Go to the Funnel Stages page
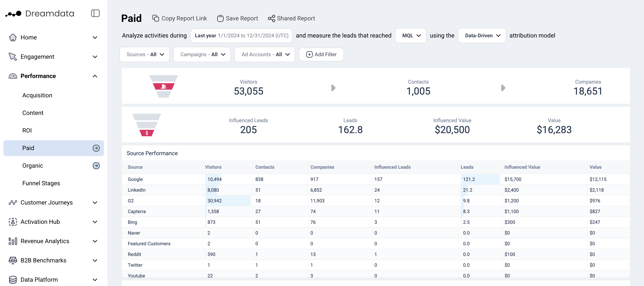Screen dimensions: 644x286 tap(41, 183)
